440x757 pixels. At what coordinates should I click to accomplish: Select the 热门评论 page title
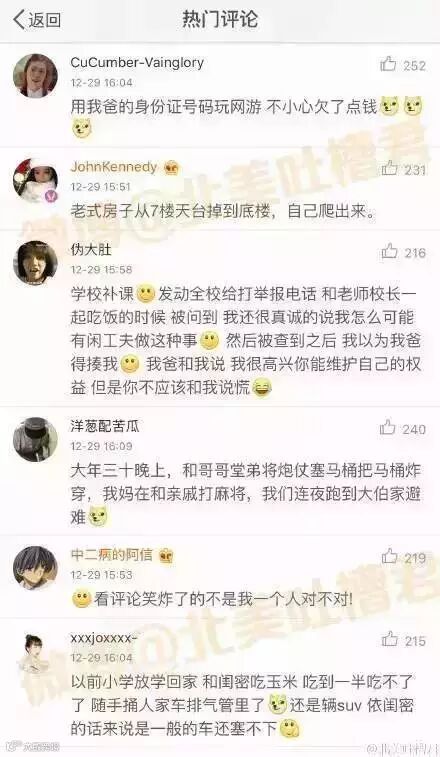click(220, 19)
